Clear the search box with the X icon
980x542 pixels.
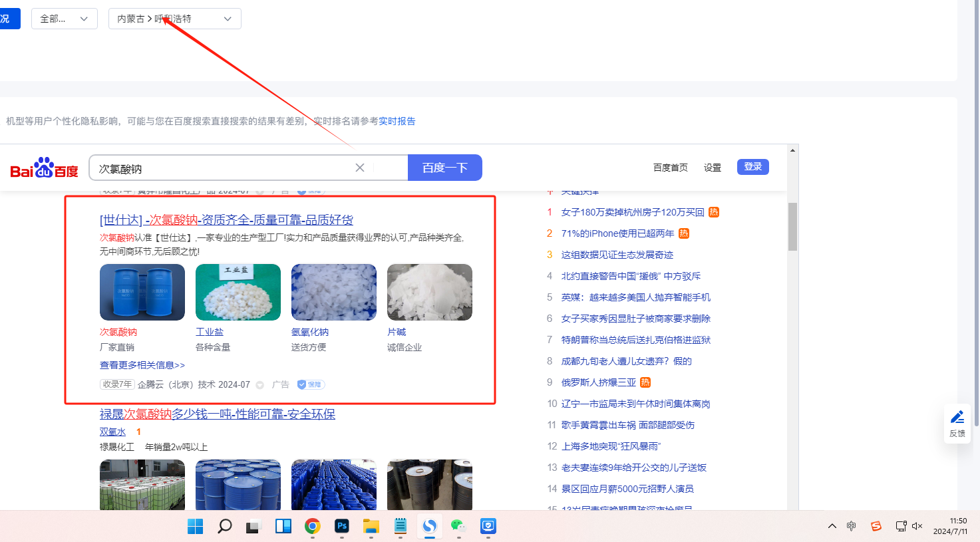click(360, 168)
